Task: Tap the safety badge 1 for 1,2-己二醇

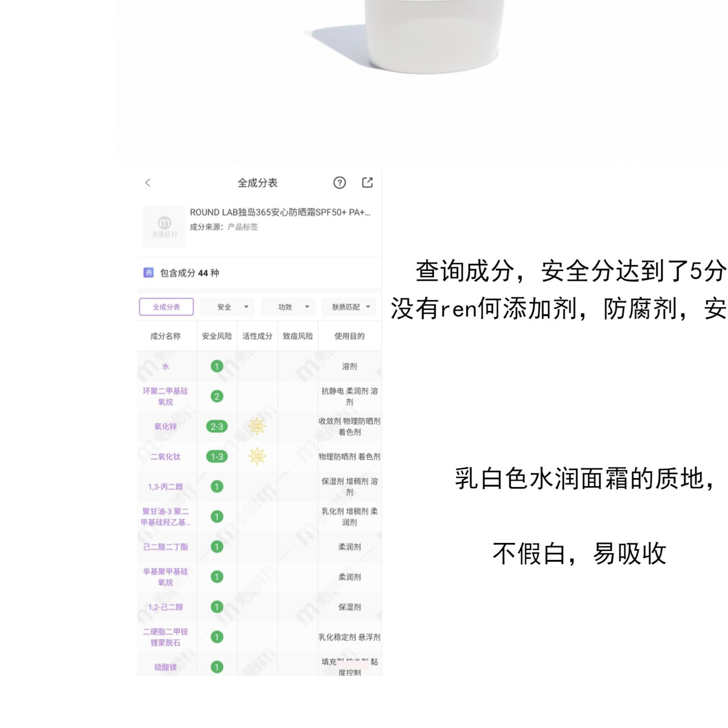Action: pyautogui.click(x=217, y=607)
